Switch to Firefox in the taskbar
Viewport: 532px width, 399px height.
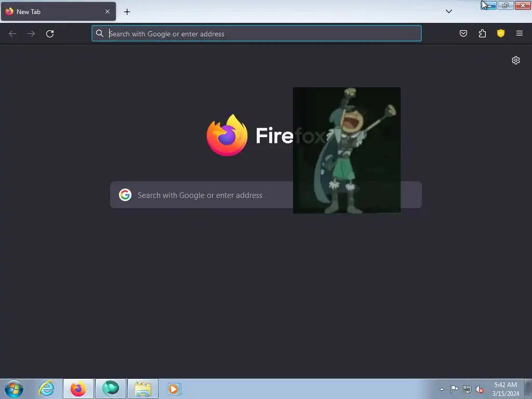point(78,389)
